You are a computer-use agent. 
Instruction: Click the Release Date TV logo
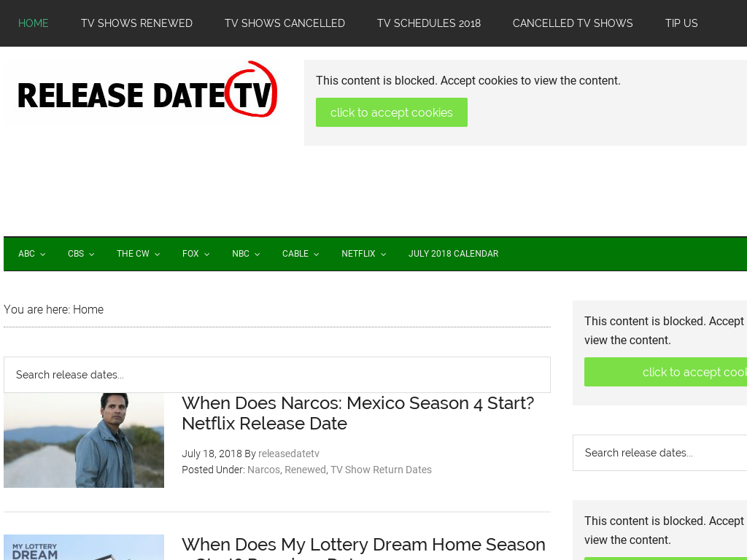click(147, 90)
